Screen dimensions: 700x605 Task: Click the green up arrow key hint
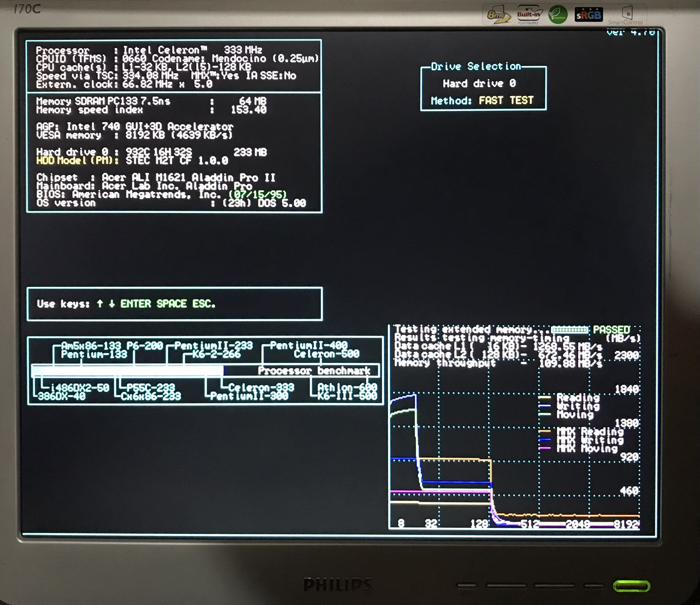100,304
